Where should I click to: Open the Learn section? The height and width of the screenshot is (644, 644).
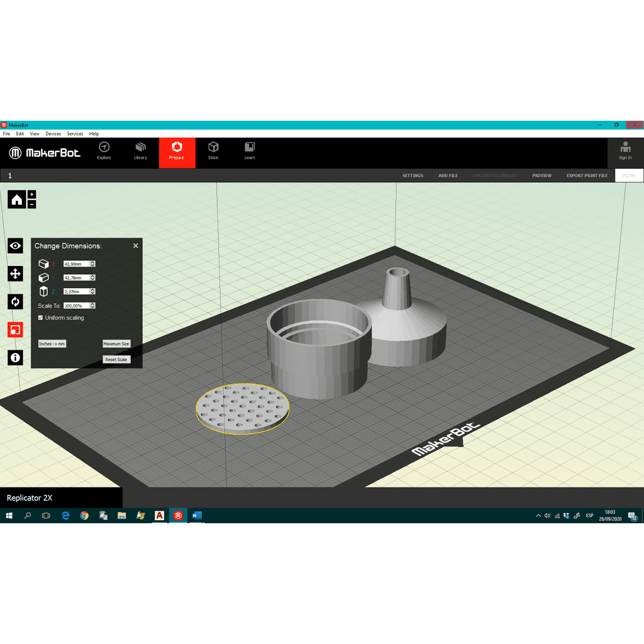coord(250,152)
